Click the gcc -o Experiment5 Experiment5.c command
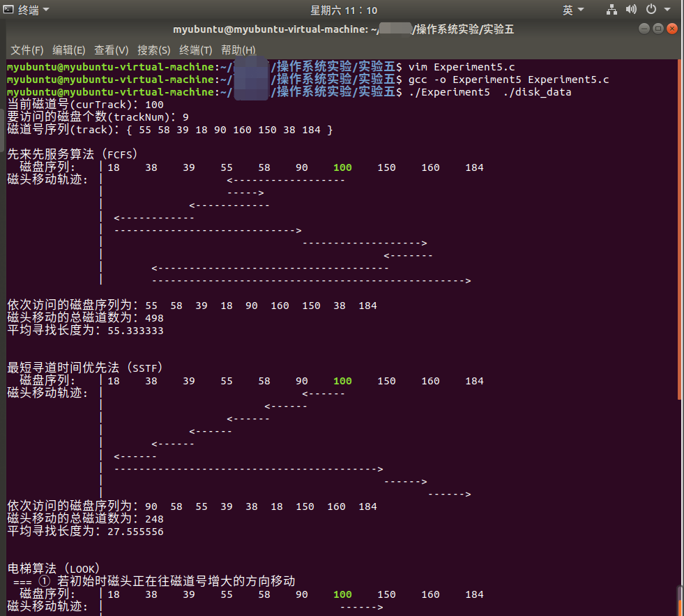The width and height of the screenshot is (684, 616). coord(508,80)
